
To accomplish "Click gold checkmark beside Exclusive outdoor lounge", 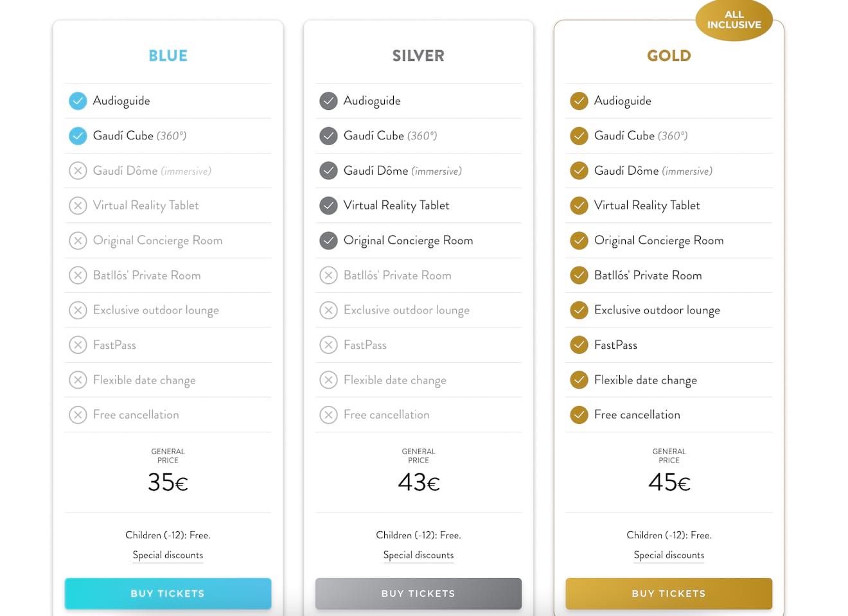I will tap(579, 310).
